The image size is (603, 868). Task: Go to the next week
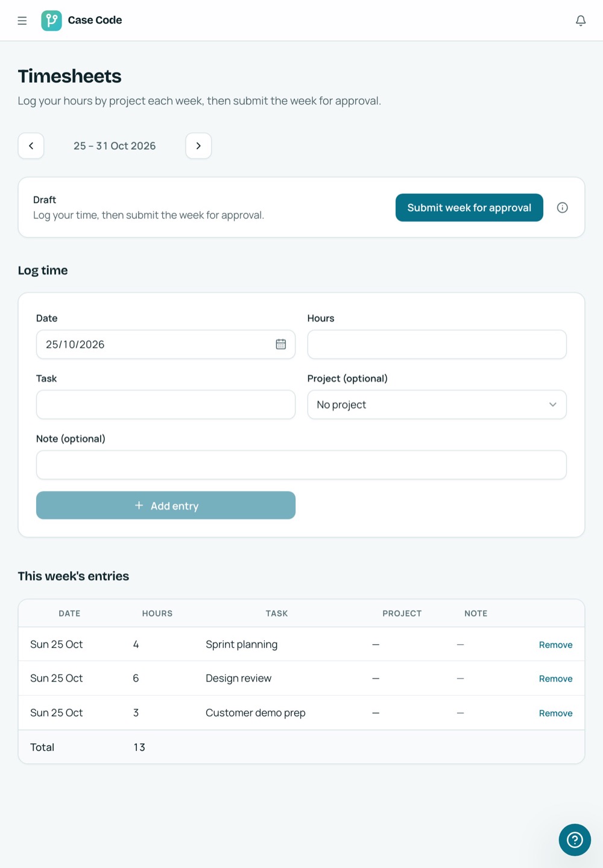(198, 146)
